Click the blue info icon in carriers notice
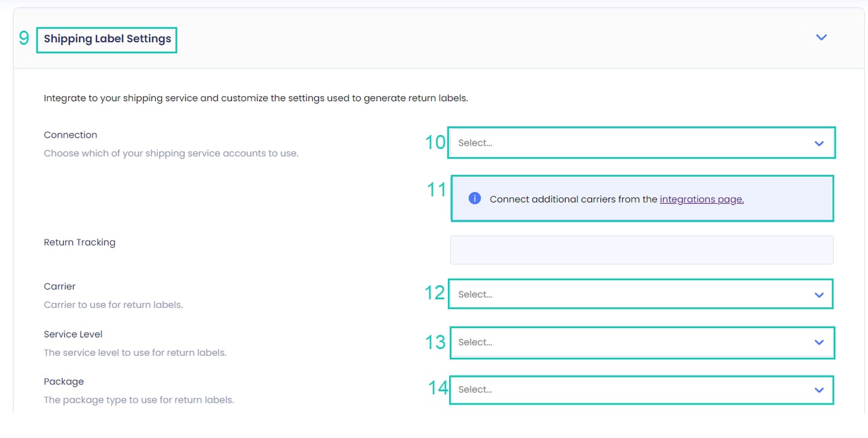The width and height of the screenshot is (868, 438). [474, 199]
